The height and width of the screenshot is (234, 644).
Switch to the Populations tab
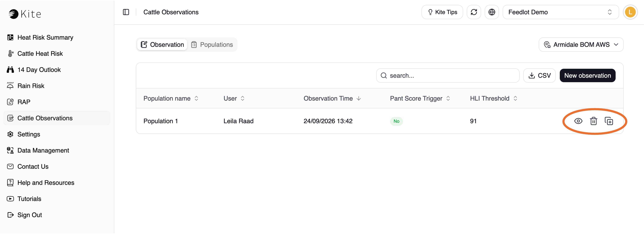212,45
